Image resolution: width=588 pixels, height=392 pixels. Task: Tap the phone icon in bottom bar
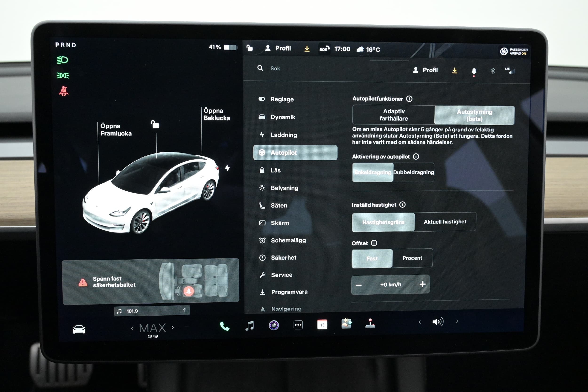(225, 326)
